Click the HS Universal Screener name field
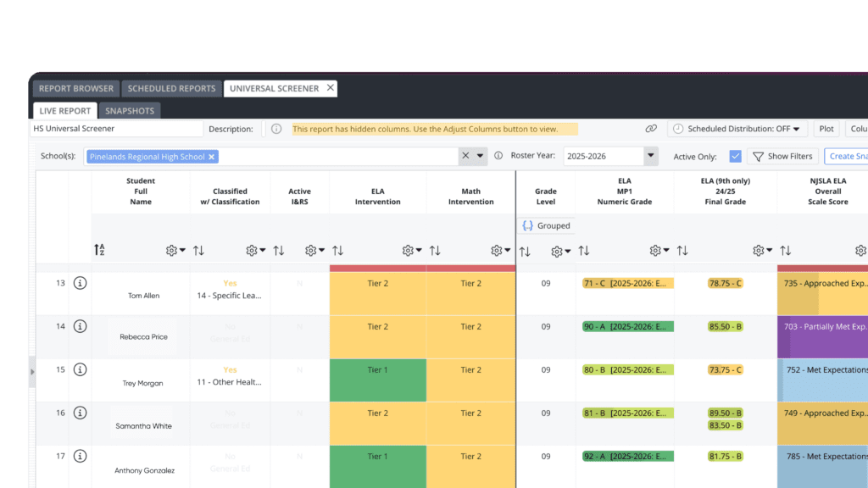The width and height of the screenshot is (868, 488). click(x=117, y=129)
